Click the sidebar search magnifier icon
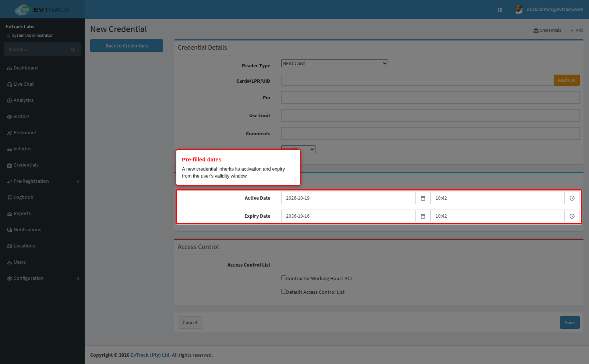The width and height of the screenshot is (589, 364). (73, 49)
